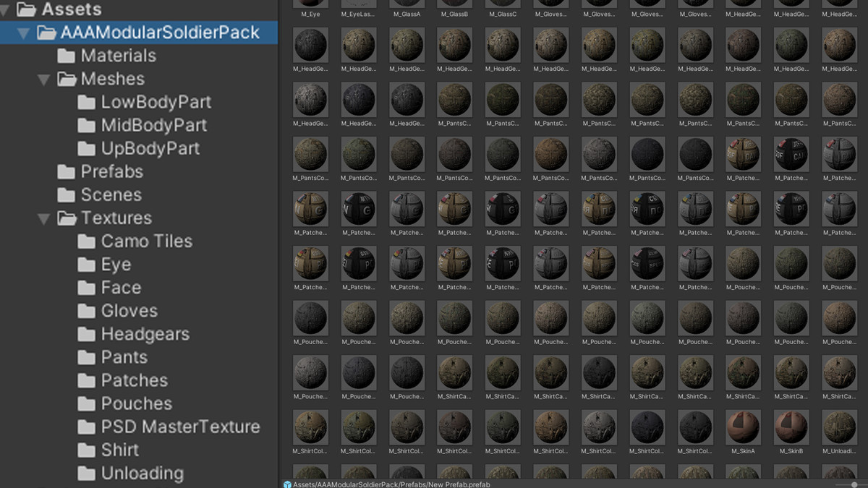Select the Materials folder icon
This screenshot has width=868, height=488.
(67, 56)
